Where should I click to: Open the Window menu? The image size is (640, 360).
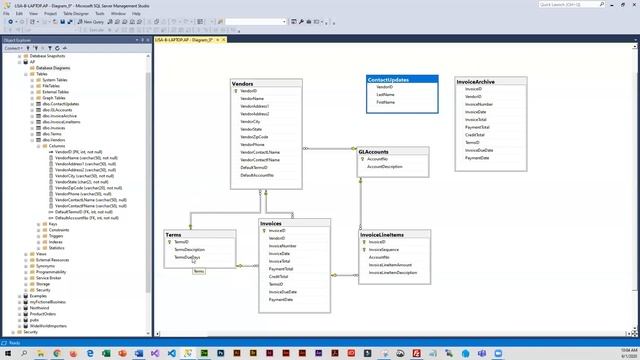pos(118,13)
